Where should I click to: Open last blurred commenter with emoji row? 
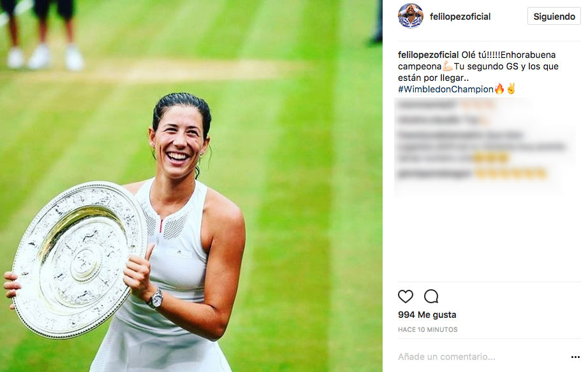coord(435,174)
